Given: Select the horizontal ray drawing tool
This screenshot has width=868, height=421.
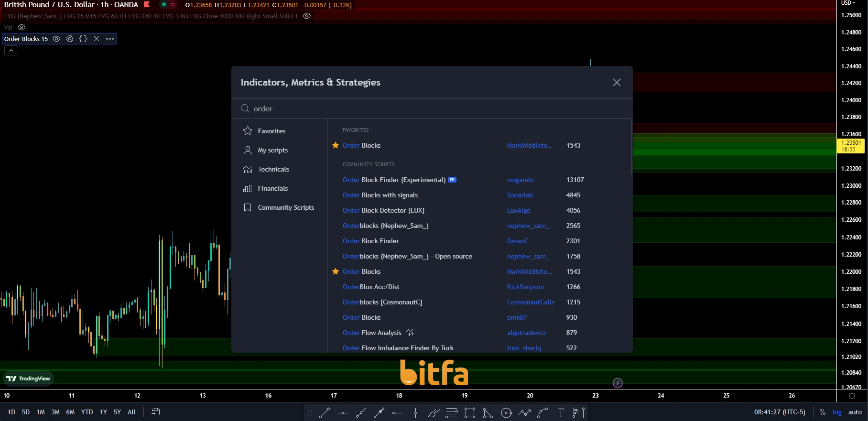Looking at the screenshot, I should pyautogui.click(x=397, y=412).
